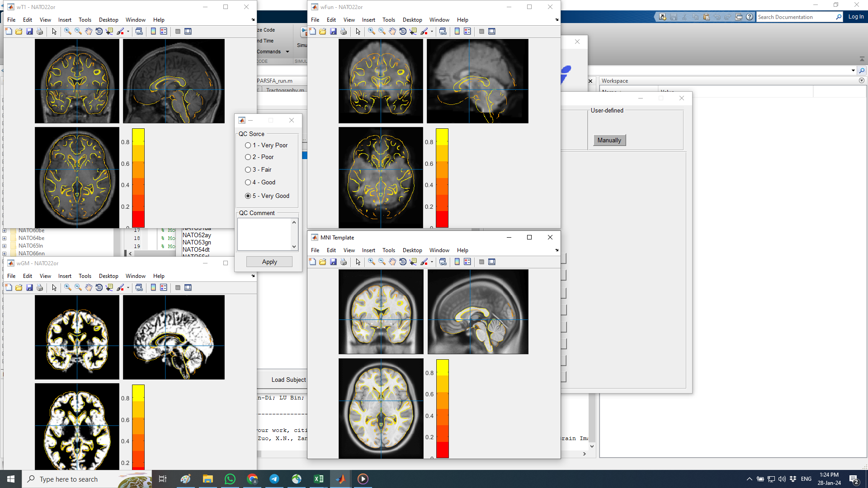Viewport: 868px width, 488px height.
Task: Click the colorbar in wT1 window
Action: click(x=138, y=178)
